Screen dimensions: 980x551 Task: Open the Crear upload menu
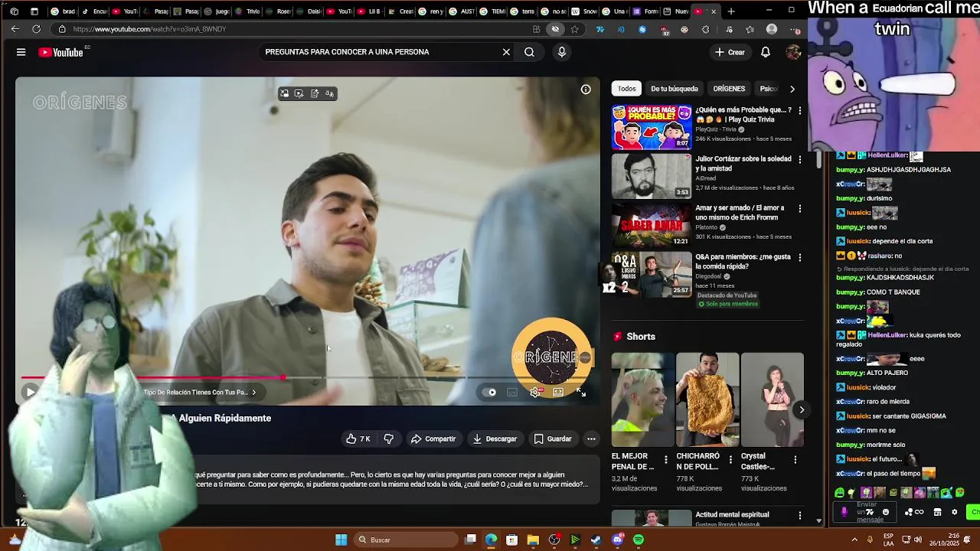click(730, 52)
